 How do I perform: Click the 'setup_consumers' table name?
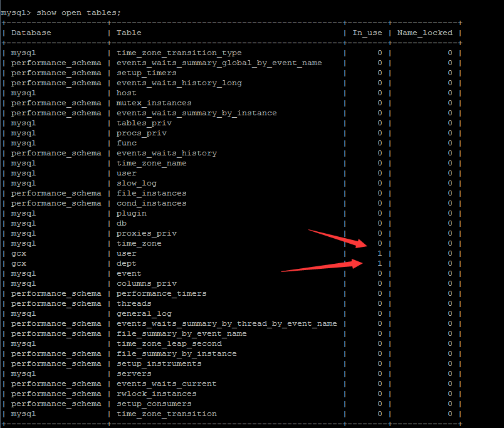[x=154, y=404]
